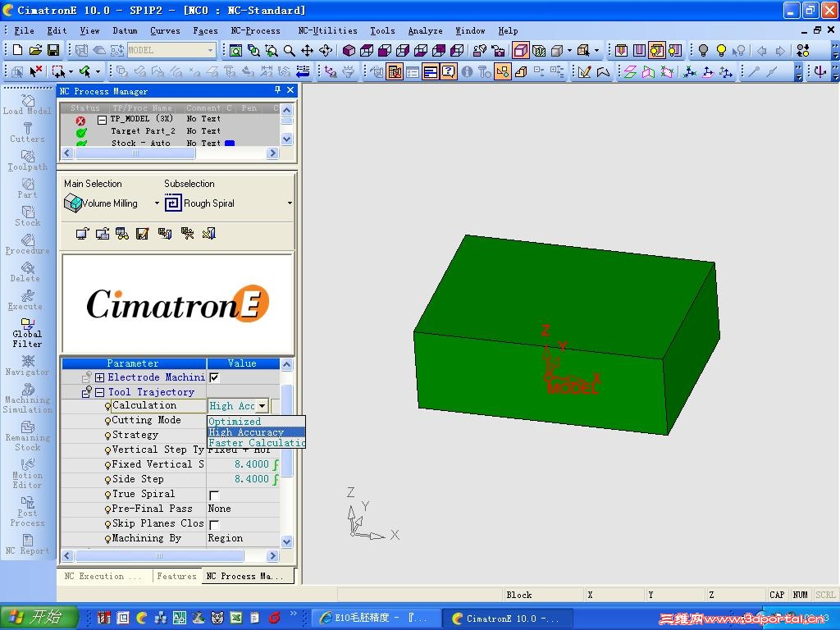Open the MODEL combo box in toolbar
The height and width of the screenshot is (630, 840).
pos(171,50)
